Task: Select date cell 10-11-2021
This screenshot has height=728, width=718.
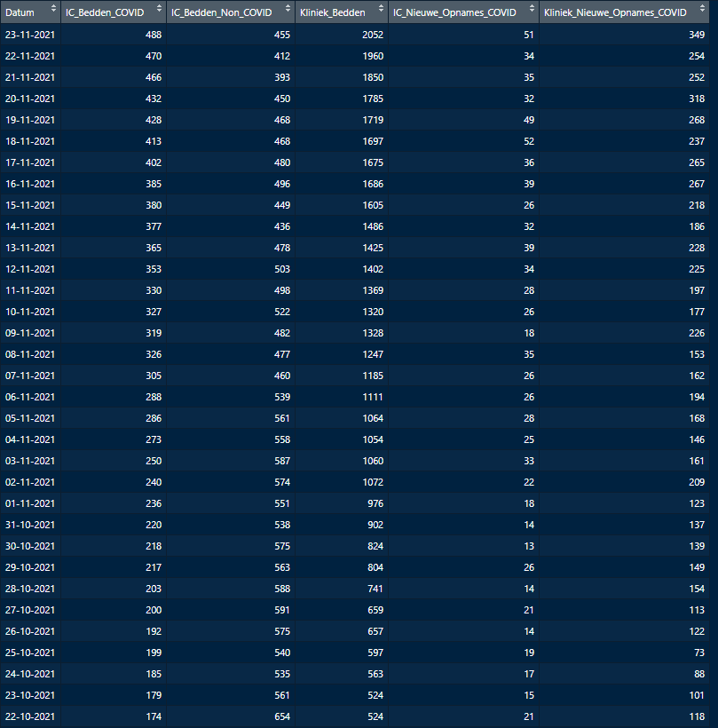Action: (29, 312)
